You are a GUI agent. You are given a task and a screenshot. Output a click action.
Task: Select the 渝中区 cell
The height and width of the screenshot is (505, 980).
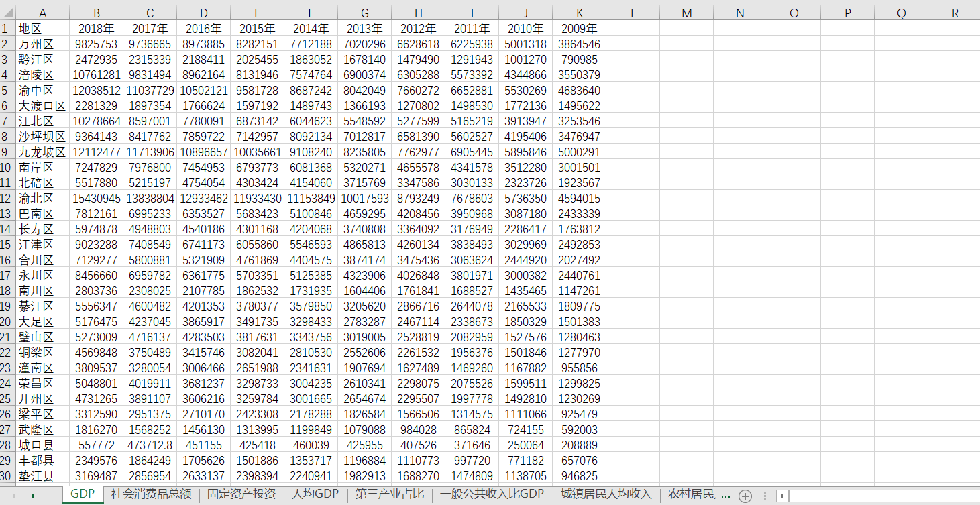(x=42, y=91)
